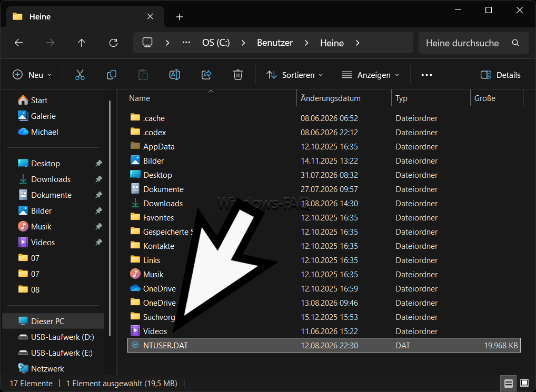Switch to large thumbnails view icon in status bar
Image resolution: width=536 pixels, height=392 pixels.
point(524,384)
